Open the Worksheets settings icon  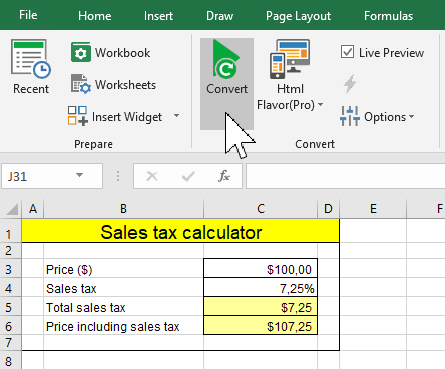[80, 84]
